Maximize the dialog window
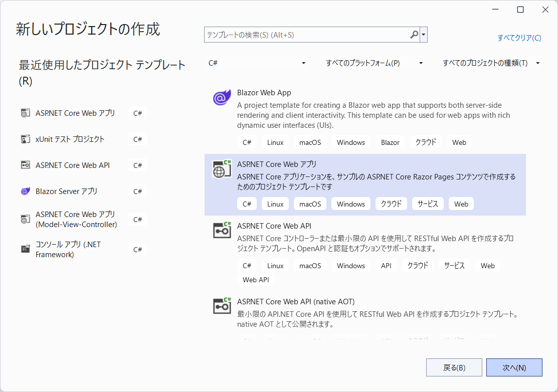558x392 pixels. tap(520, 10)
